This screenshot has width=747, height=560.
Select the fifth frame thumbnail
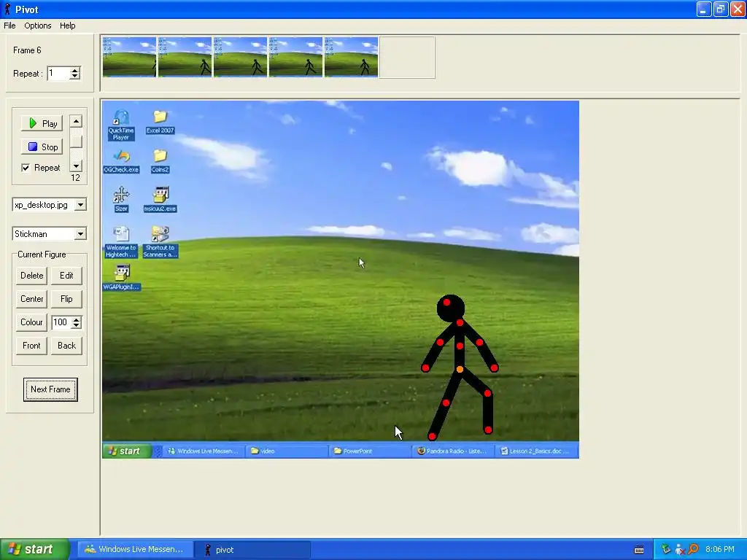click(x=351, y=57)
